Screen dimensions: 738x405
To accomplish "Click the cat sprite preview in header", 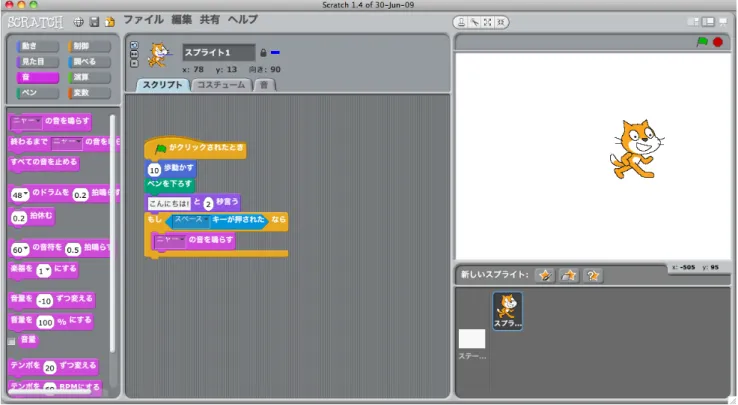I will click(x=159, y=55).
